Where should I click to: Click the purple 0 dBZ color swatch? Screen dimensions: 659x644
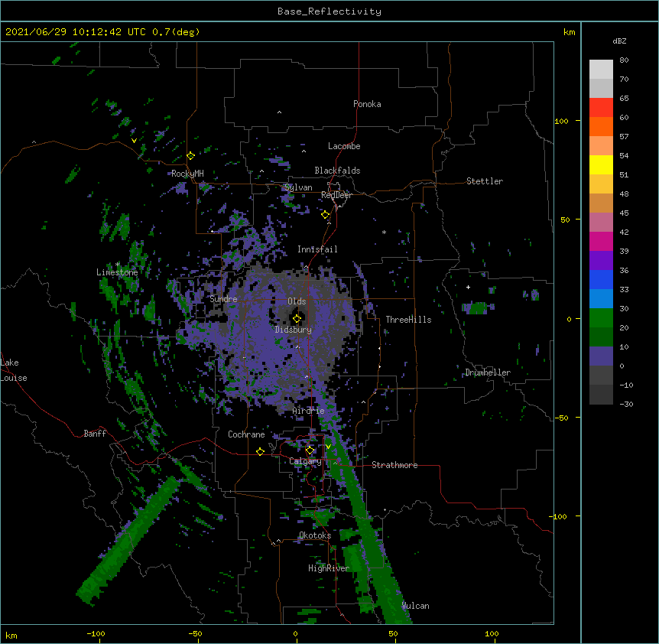coord(601,356)
